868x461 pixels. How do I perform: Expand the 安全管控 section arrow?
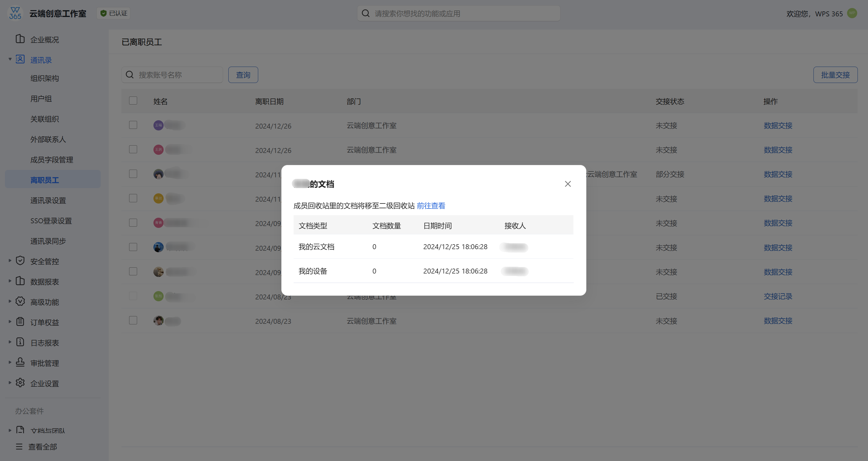10,261
